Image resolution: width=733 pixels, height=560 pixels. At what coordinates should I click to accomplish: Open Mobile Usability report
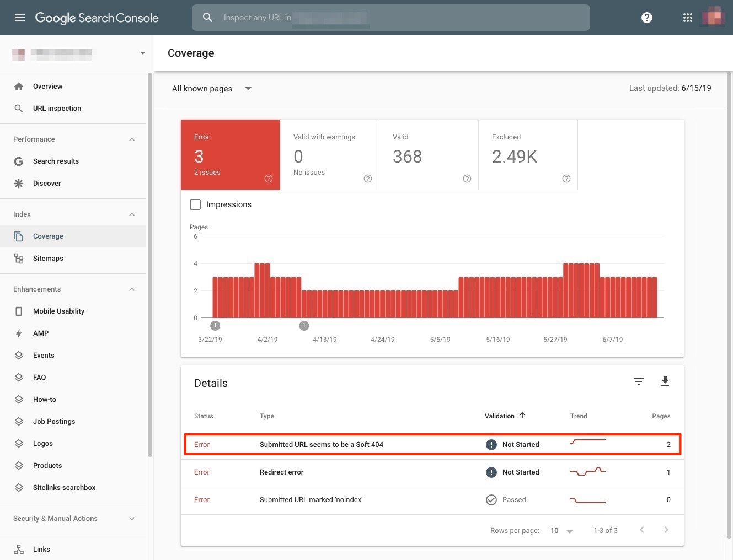point(58,311)
